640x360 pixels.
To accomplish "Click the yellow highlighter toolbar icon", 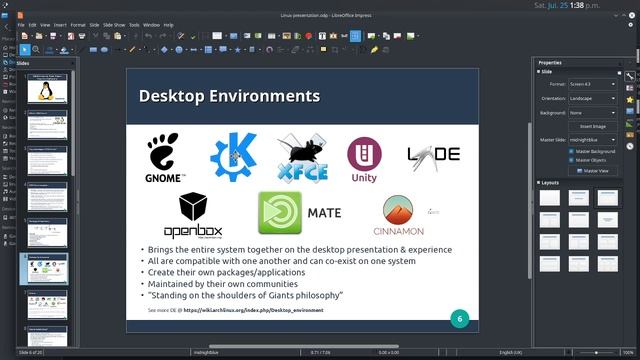I will pos(374,50).
